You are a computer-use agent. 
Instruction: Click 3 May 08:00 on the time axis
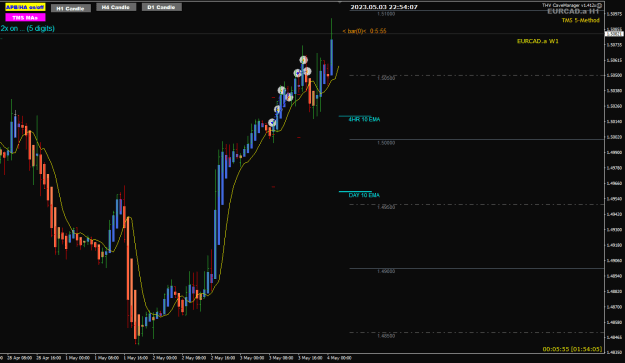pyautogui.click(x=281, y=358)
